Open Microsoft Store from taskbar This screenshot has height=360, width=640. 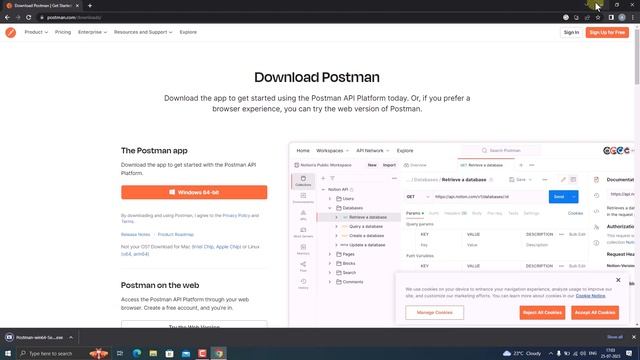(x=169, y=353)
